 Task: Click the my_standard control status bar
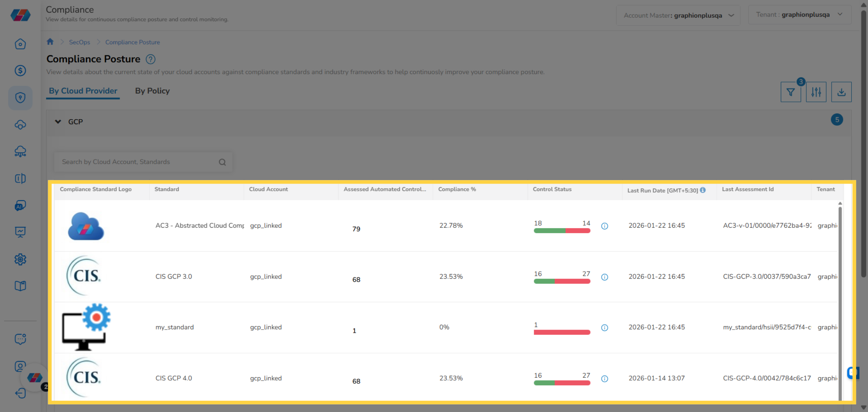(562, 332)
